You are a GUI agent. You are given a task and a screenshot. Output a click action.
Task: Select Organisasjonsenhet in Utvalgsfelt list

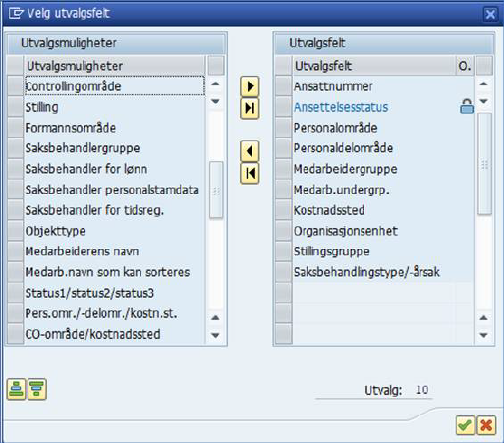374,231
